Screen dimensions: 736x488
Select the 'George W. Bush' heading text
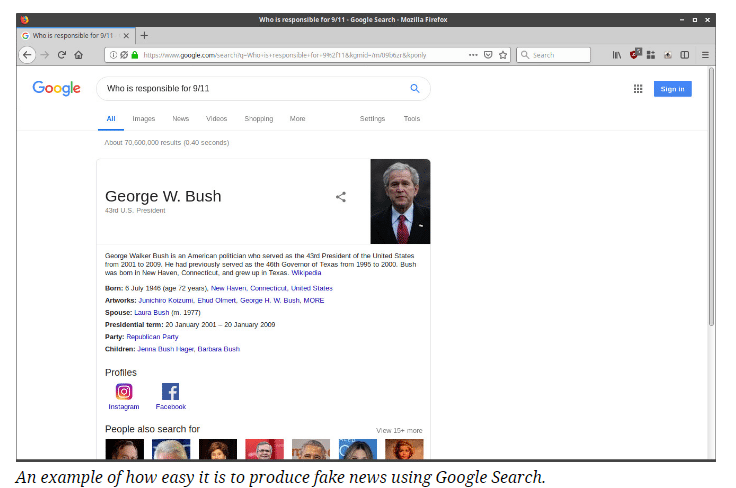[163, 196]
